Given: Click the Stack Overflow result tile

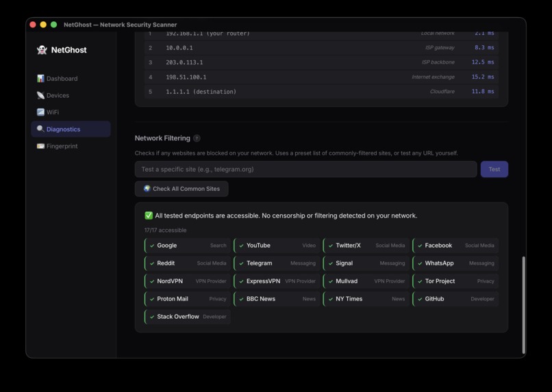Looking at the screenshot, I should 188,317.
